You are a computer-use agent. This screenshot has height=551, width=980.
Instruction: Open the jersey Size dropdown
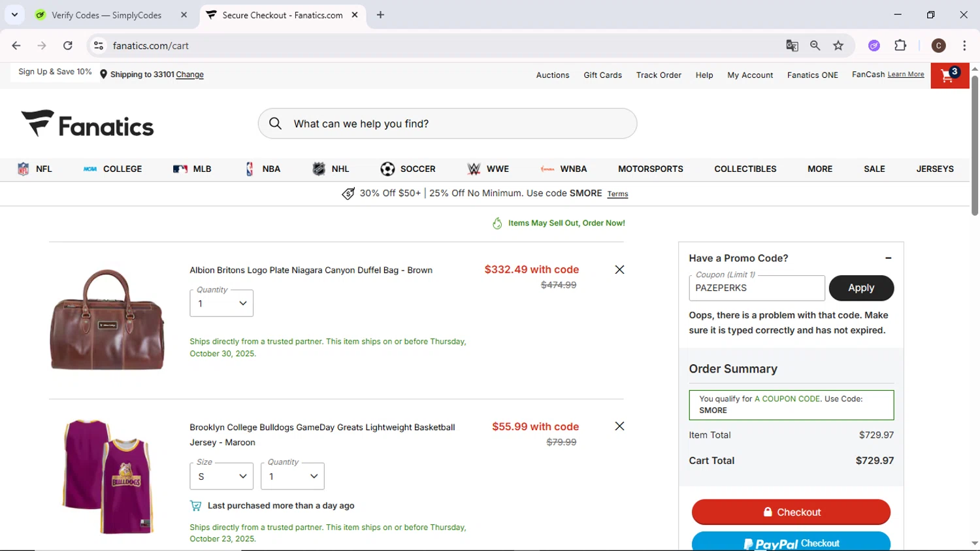click(x=221, y=476)
